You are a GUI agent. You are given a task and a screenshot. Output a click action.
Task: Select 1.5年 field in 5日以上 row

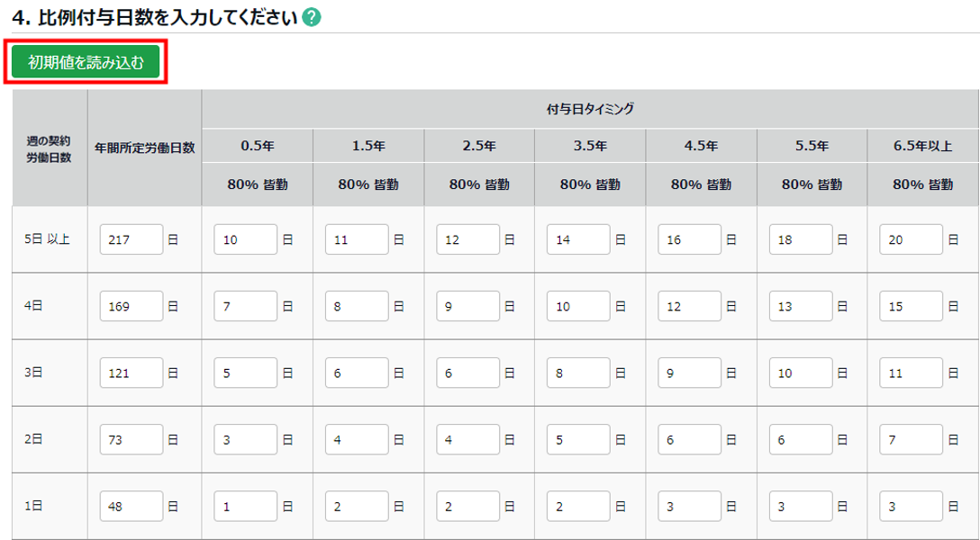point(357,239)
